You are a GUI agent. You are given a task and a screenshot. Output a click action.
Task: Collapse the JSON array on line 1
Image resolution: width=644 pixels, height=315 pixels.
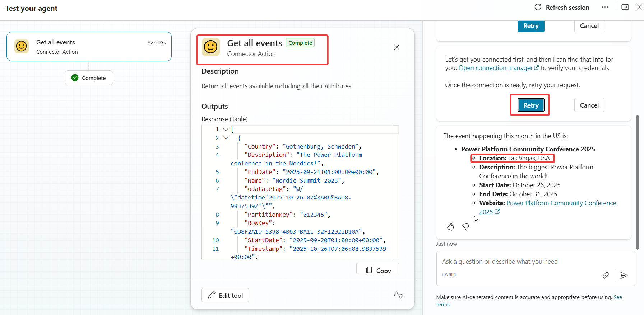click(x=226, y=130)
